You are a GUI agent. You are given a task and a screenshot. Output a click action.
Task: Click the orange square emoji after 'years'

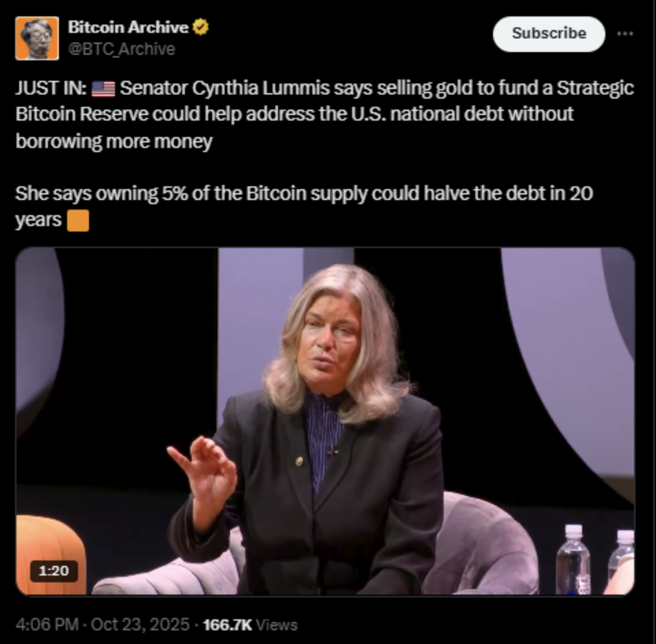click(x=78, y=220)
